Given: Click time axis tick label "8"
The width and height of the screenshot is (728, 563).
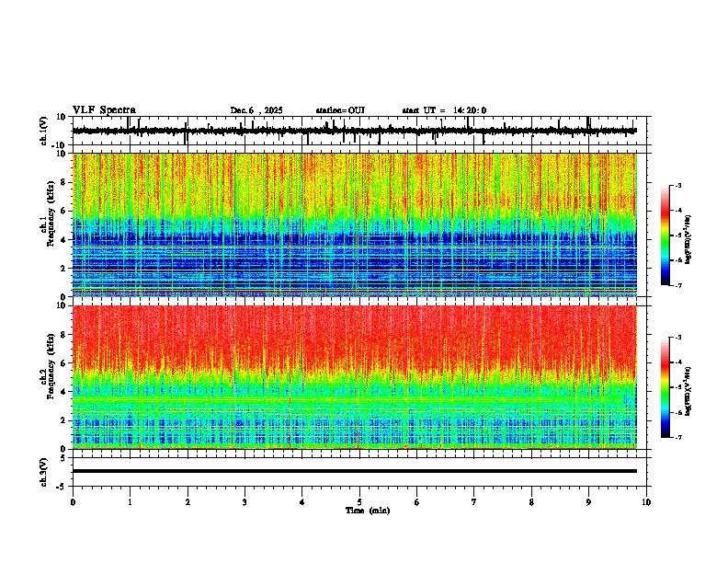Looking at the screenshot, I should (x=531, y=502).
